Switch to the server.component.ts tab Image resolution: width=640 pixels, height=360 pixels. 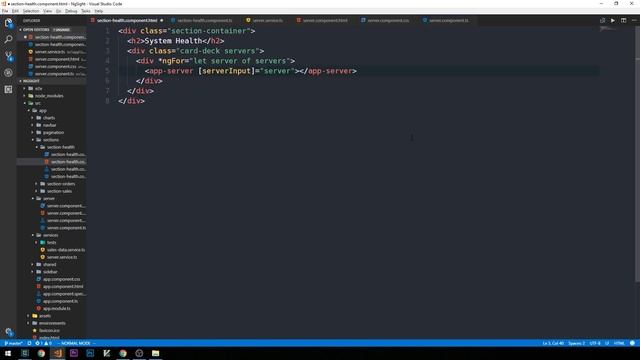(x=447, y=20)
